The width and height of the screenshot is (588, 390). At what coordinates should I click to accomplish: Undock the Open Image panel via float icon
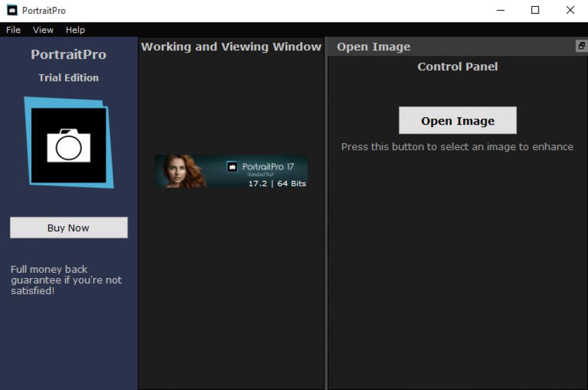click(x=582, y=46)
